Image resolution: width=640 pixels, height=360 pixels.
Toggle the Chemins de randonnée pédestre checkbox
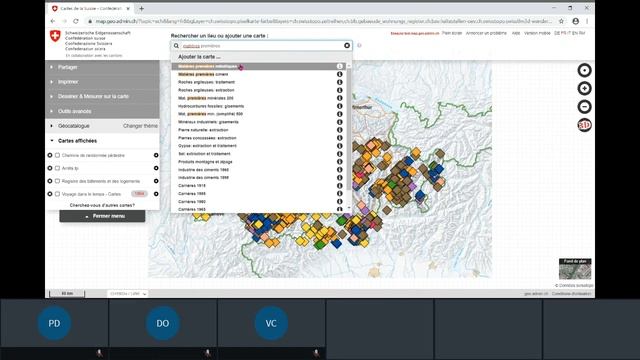(58, 156)
